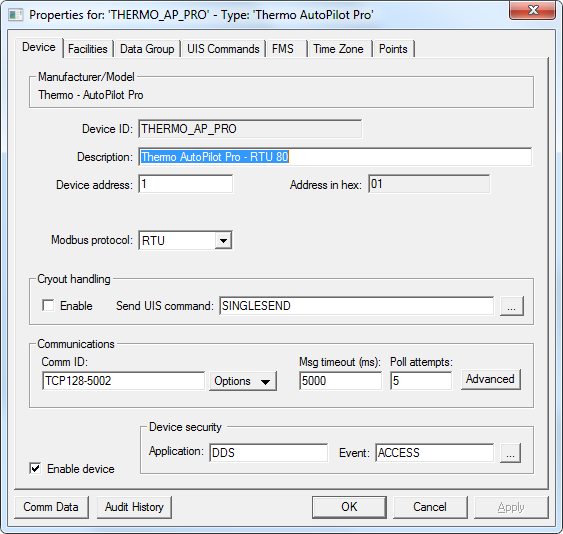
Task: Click the 'Thermo - AutoPilot Pro' model text
Action: click(91, 95)
